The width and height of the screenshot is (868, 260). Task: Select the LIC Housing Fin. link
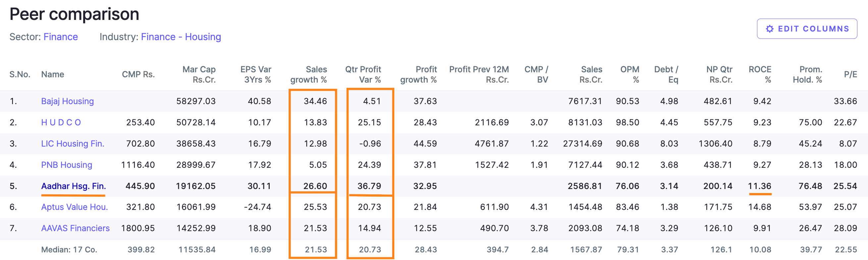[x=73, y=144]
